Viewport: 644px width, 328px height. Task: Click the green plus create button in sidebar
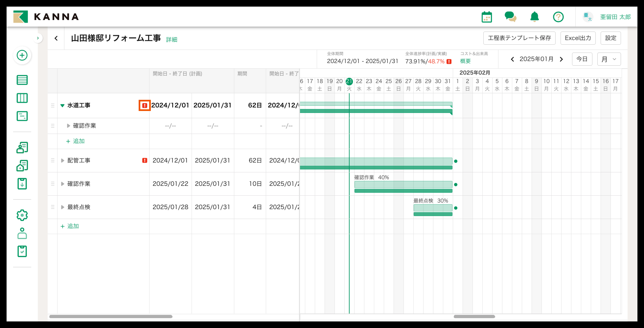(22, 55)
